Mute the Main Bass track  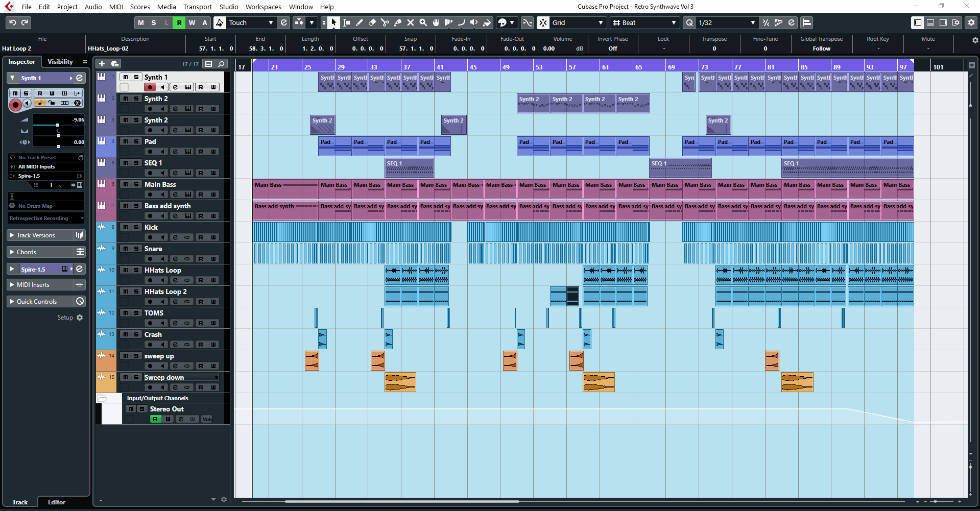(x=125, y=184)
